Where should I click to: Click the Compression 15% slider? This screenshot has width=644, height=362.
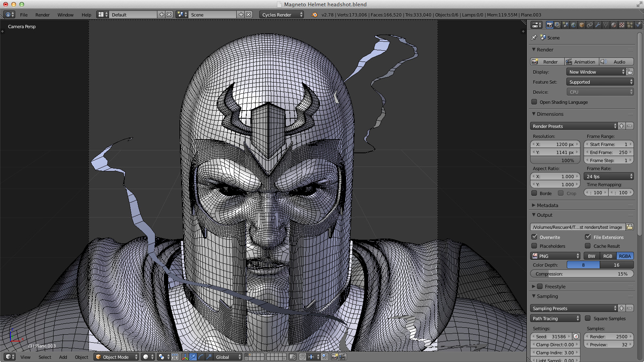582,274
